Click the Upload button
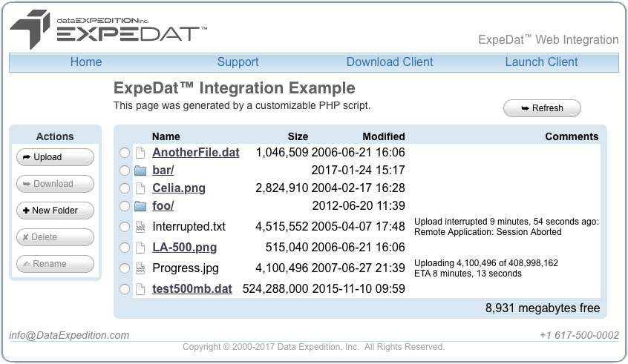The height and width of the screenshot is (364, 628). [55, 157]
